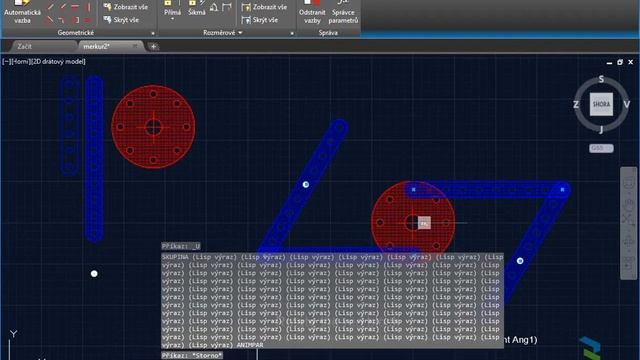Open Rozměrové panel settings launcher arrow
The image size is (640, 360).
(292, 33)
